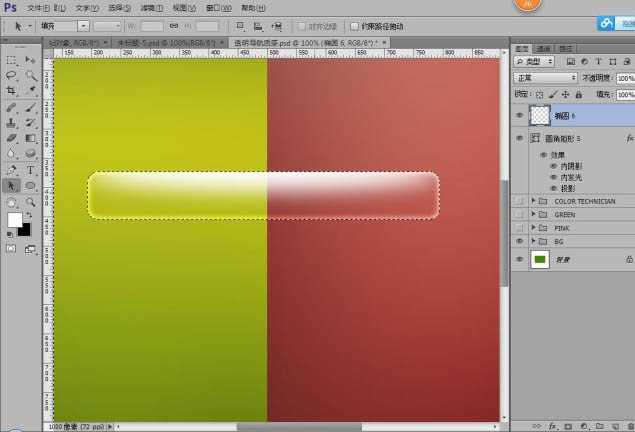635x432 pixels.
Task: Toggle Quick Mask mode
Action: pyautogui.click(x=11, y=249)
